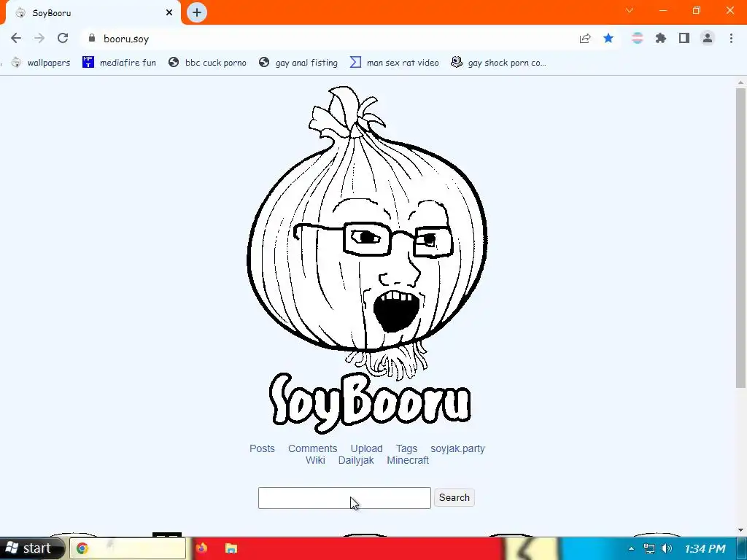Open the Posts link
Screen dimensions: 747x560
point(262,448)
